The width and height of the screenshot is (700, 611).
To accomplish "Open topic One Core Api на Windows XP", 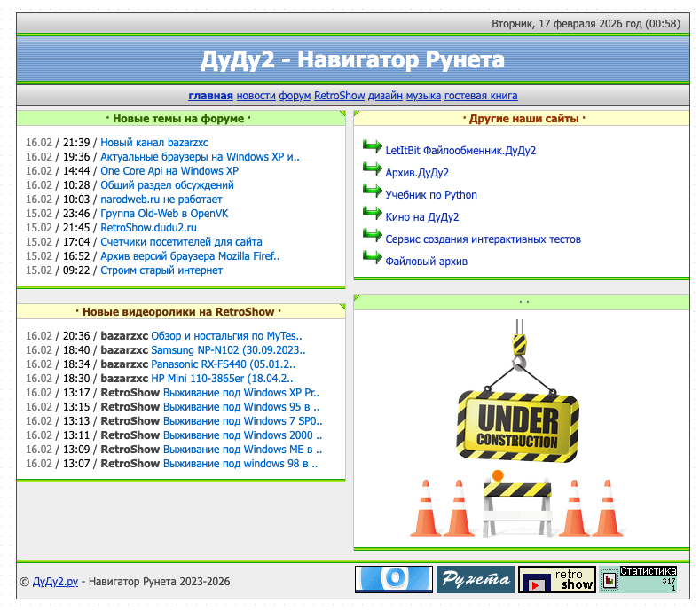I will click(x=169, y=170).
